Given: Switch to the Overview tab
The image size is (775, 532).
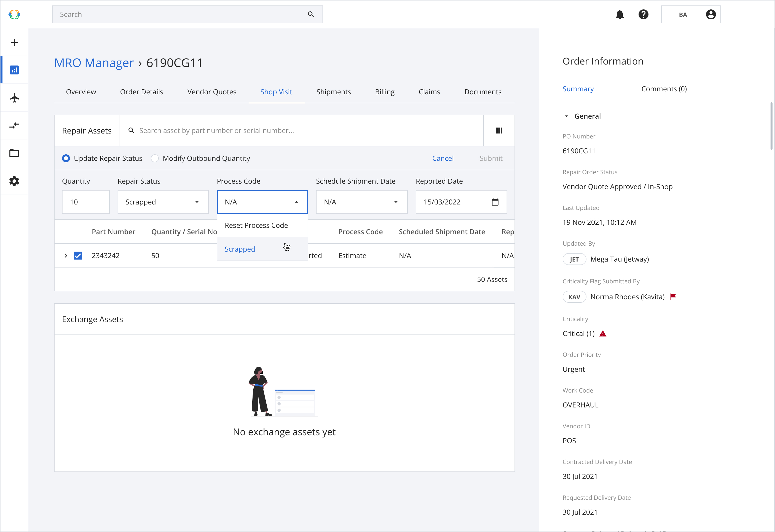Looking at the screenshot, I should tap(81, 92).
